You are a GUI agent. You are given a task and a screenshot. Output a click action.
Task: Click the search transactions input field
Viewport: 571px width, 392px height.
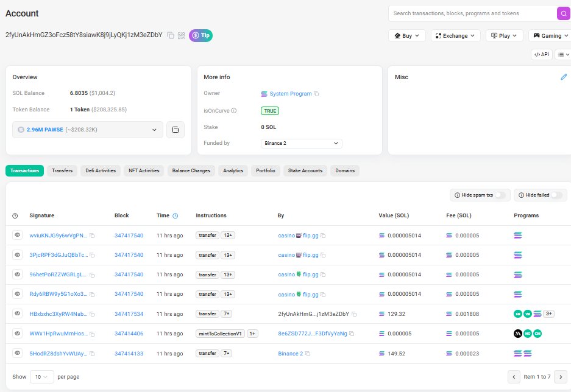click(473, 13)
